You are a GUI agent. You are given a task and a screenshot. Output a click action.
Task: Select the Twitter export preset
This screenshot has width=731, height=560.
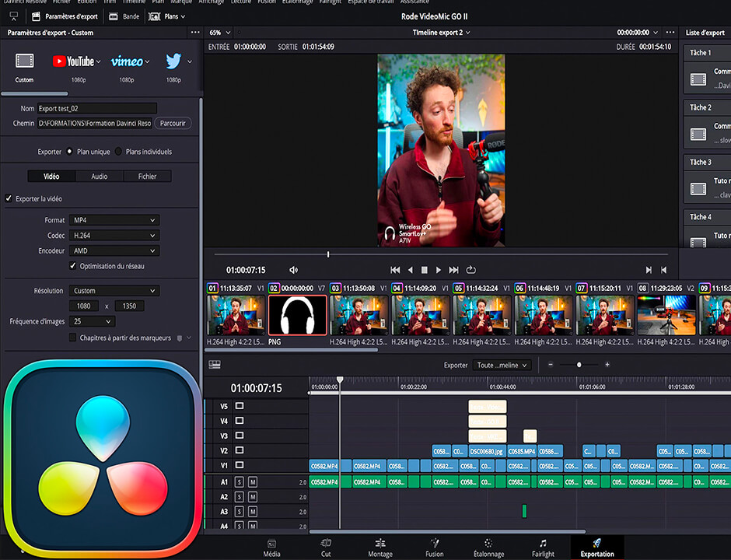173,61
